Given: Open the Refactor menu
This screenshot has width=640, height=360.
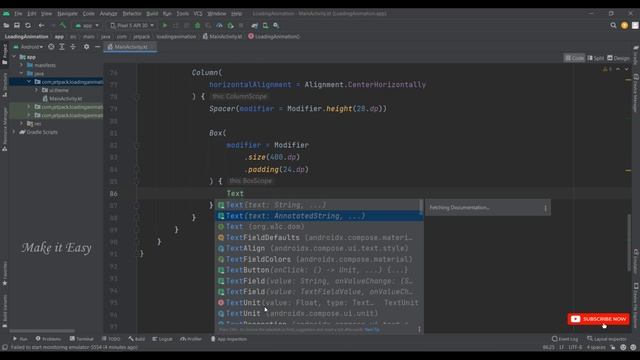Looking at the screenshot, I should 132,13.
